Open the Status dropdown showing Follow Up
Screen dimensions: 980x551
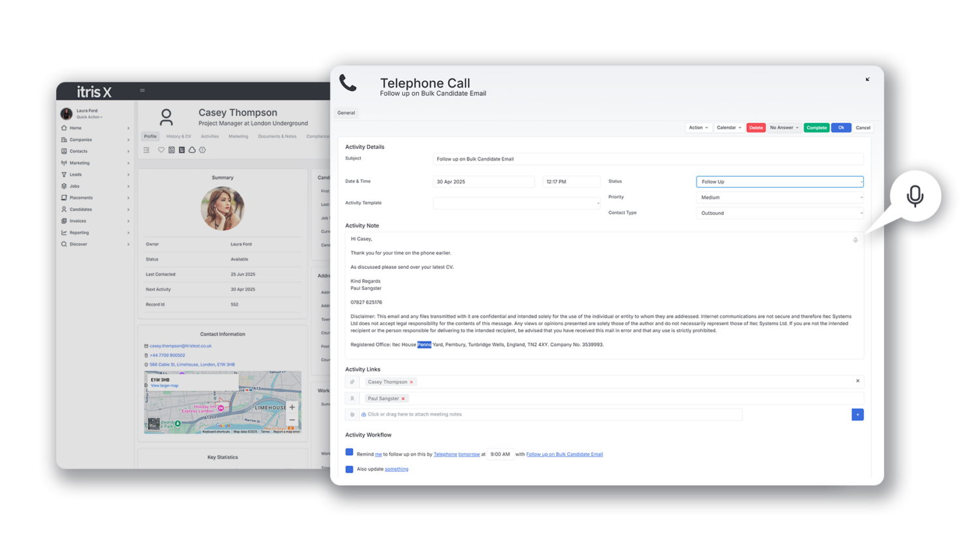(779, 182)
